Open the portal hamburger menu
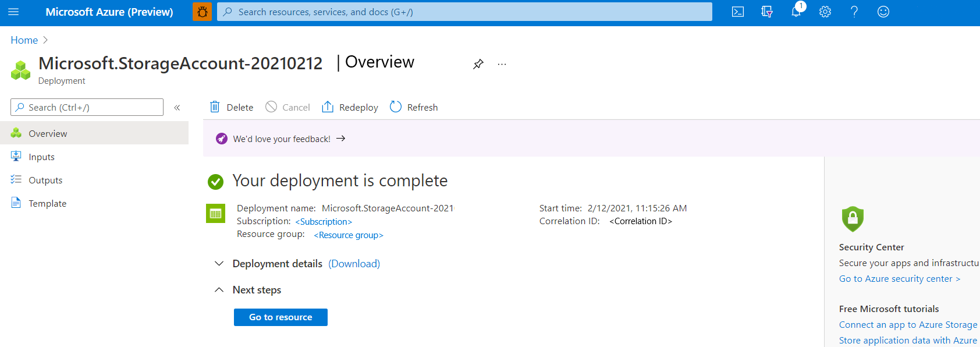The width and height of the screenshot is (980, 347). [x=13, y=12]
